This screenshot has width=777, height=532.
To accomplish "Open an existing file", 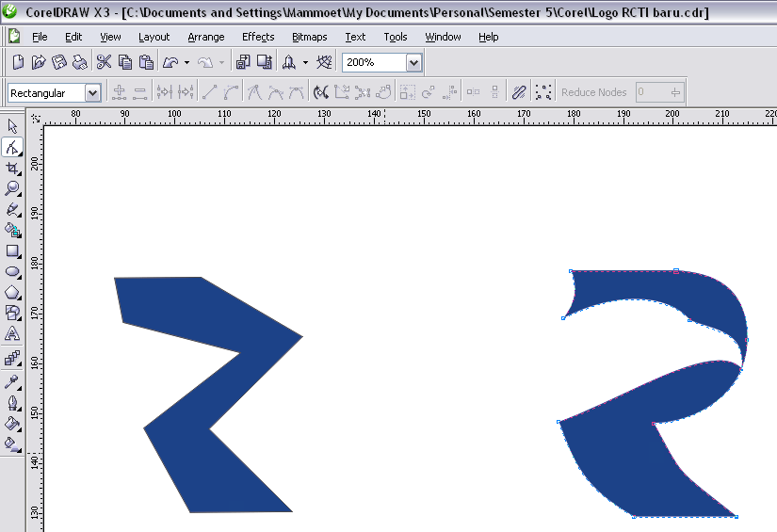I will pos(39,62).
